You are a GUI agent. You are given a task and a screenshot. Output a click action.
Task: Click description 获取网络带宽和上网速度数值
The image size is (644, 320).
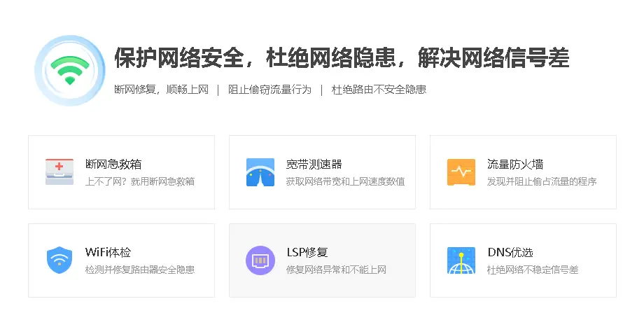pos(345,181)
